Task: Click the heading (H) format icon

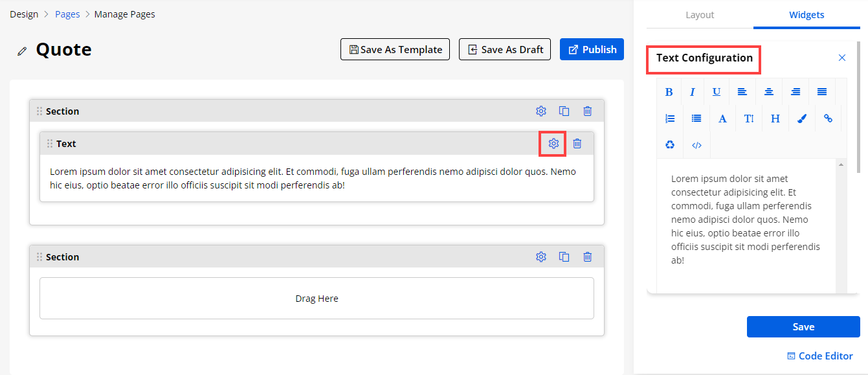Action: click(775, 119)
